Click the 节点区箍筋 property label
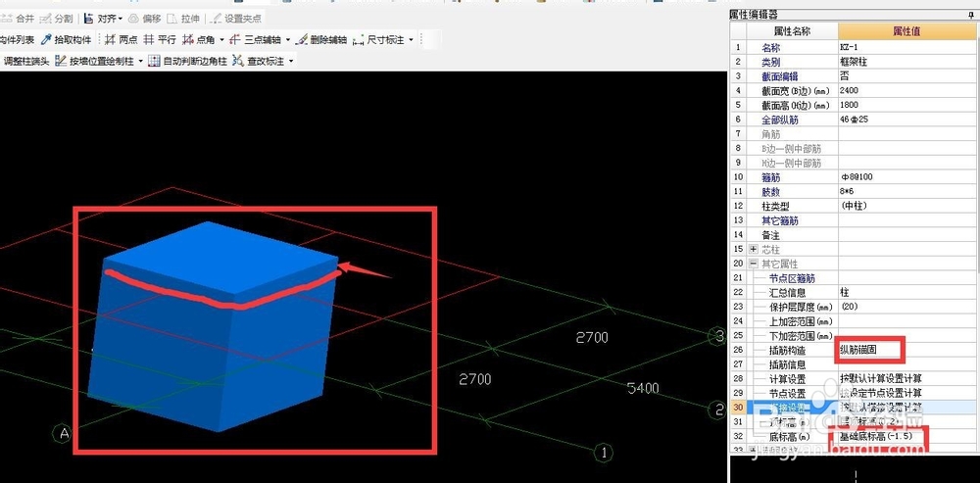 [793, 278]
